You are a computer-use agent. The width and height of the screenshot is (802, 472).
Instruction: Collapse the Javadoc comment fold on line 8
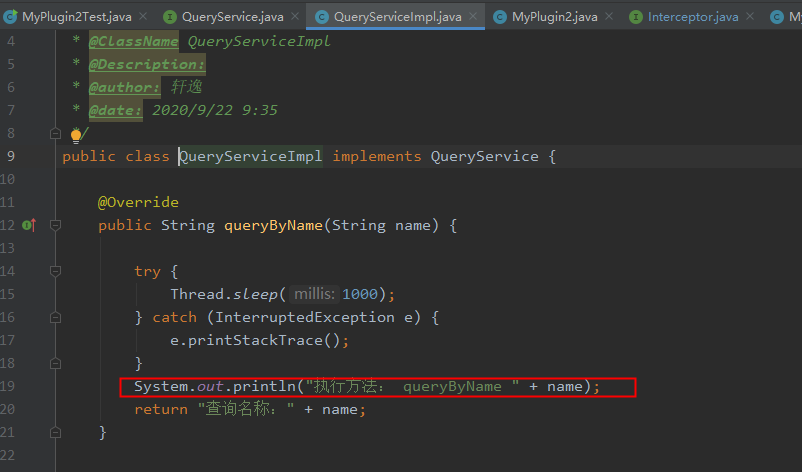56,134
